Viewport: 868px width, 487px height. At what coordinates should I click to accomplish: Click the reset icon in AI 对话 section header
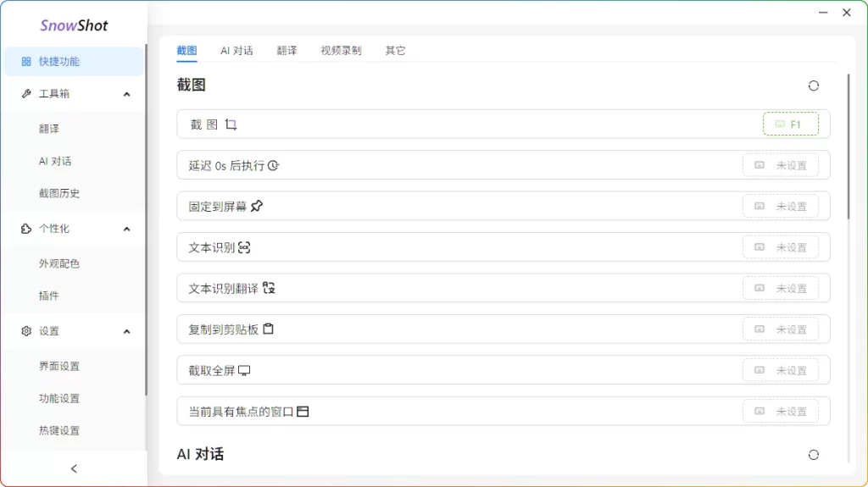point(813,455)
